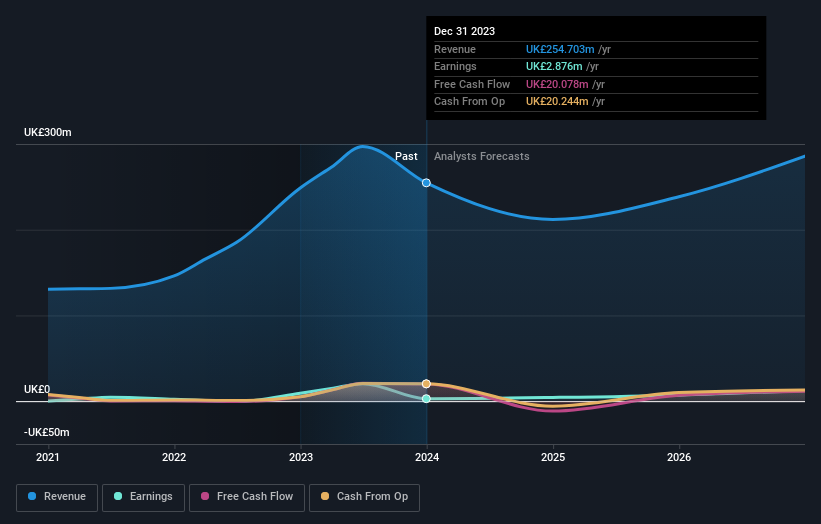Image resolution: width=821 pixels, height=524 pixels.
Task: Click the 2025 x-axis label
Action: (x=553, y=457)
